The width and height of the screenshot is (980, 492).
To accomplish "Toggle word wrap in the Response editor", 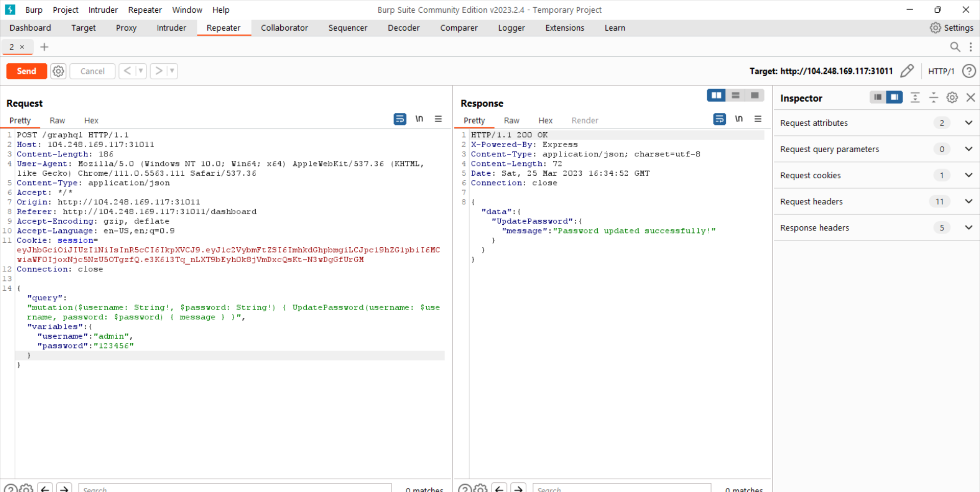I will pos(719,119).
